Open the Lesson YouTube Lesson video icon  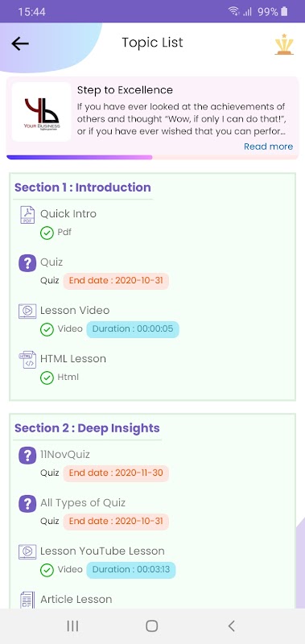(x=27, y=551)
